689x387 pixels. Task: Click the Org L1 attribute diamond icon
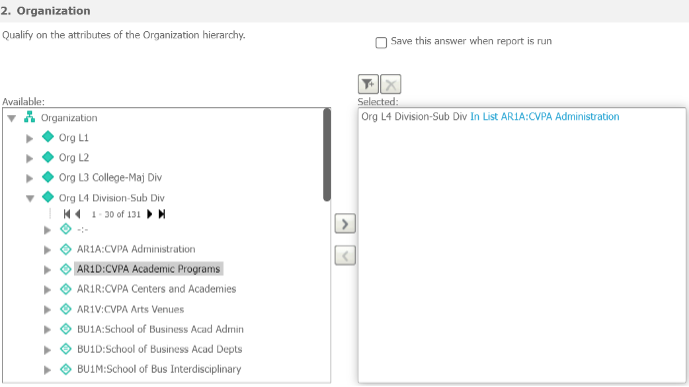coord(48,137)
